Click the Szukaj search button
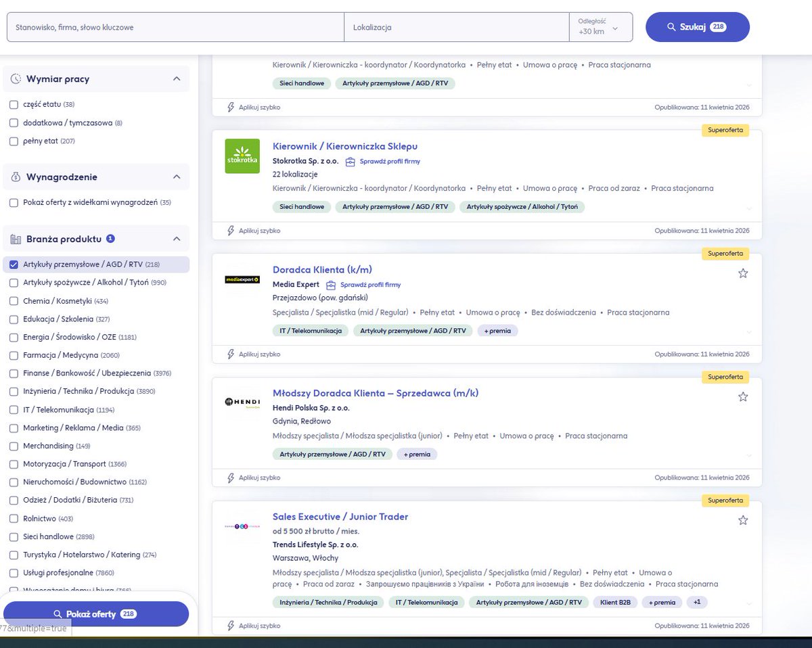Viewport: 812px width, 648px height. pyautogui.click(x=697, y=27)
